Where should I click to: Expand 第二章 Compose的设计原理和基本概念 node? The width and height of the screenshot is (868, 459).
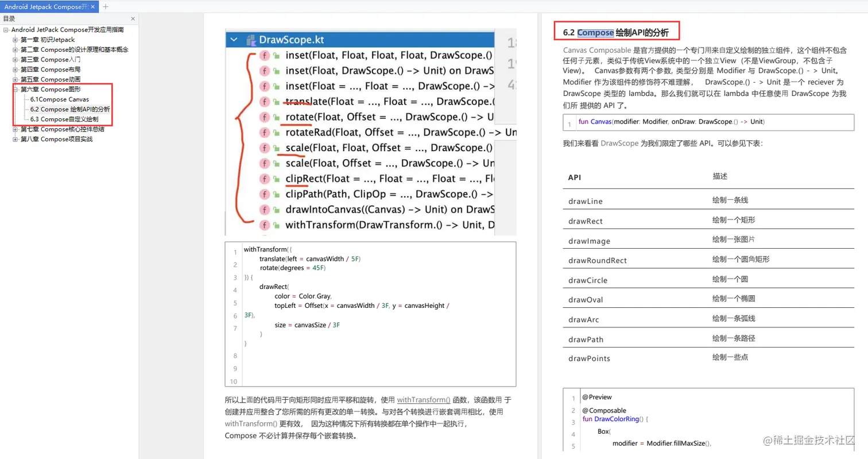coord(15,49)
